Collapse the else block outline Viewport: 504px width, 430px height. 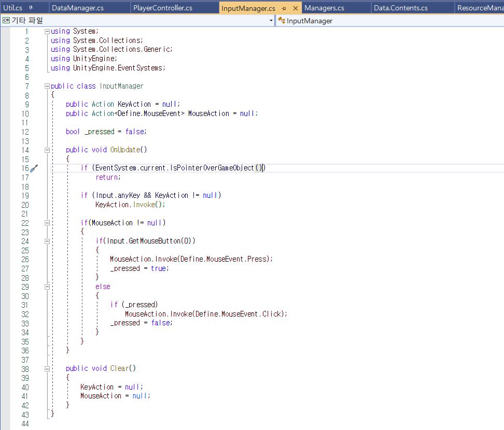[47, 286]
